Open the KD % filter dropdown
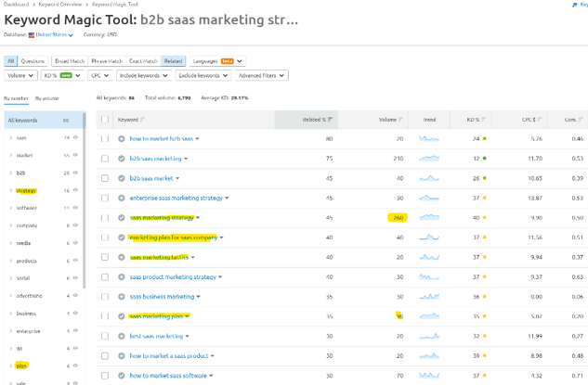The width and height of the screenshot is (588, 385). tap(62, 76)
